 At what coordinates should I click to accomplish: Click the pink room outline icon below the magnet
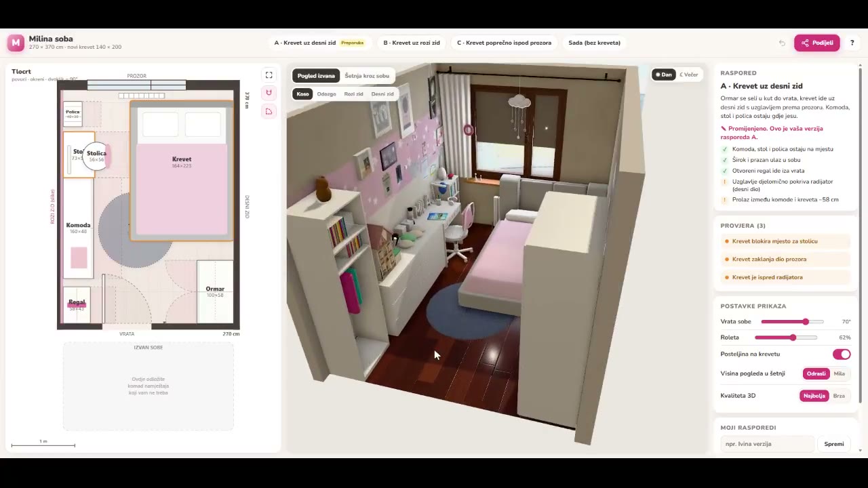tap(269, 111)
